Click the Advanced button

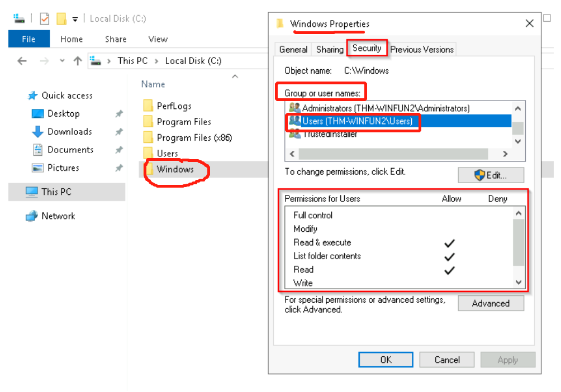[x=491, y=303]
